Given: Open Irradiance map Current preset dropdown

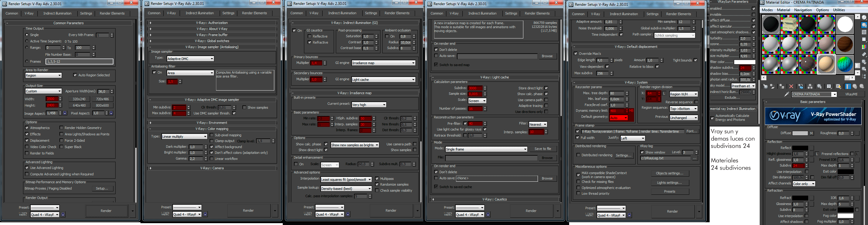Looking at the screenshot, I should point(369,104).
